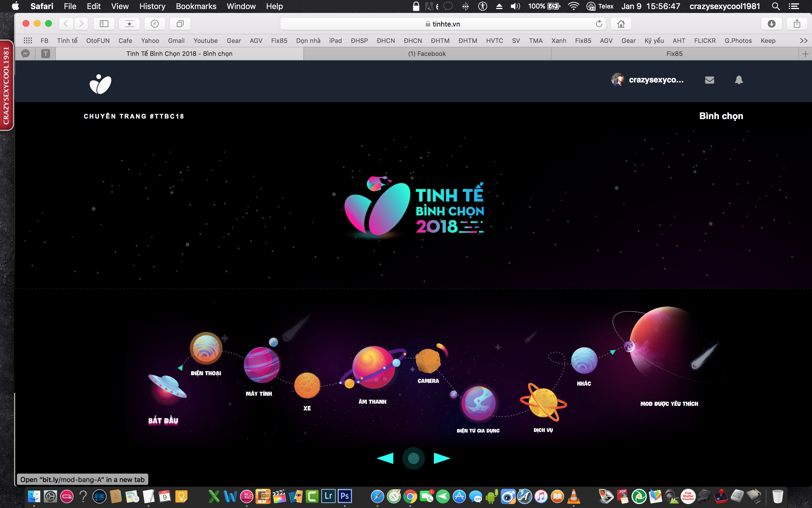
Task: Select the ÂM THANH planet
Action: click(x=374, y=367)
